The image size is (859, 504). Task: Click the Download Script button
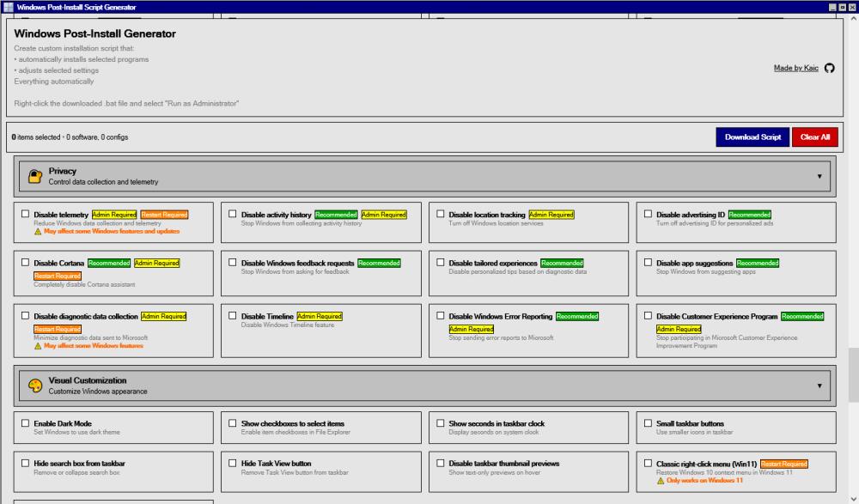tap(752, 137)
